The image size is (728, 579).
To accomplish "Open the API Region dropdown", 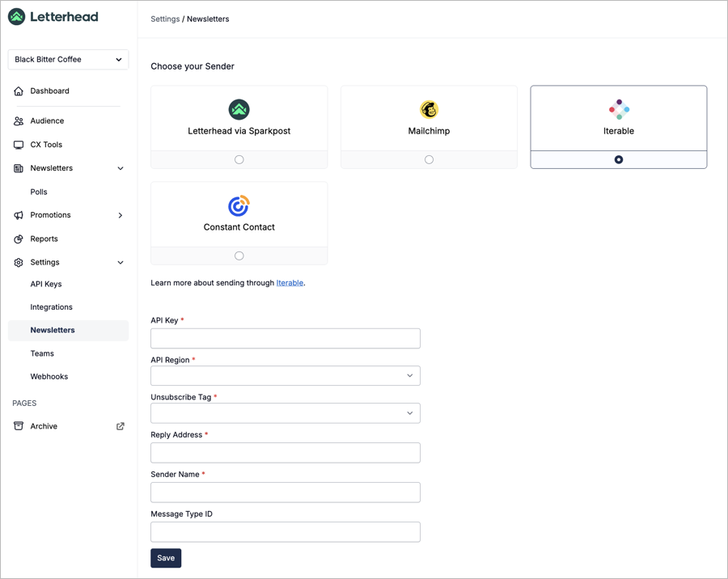I will pos(286,376).
